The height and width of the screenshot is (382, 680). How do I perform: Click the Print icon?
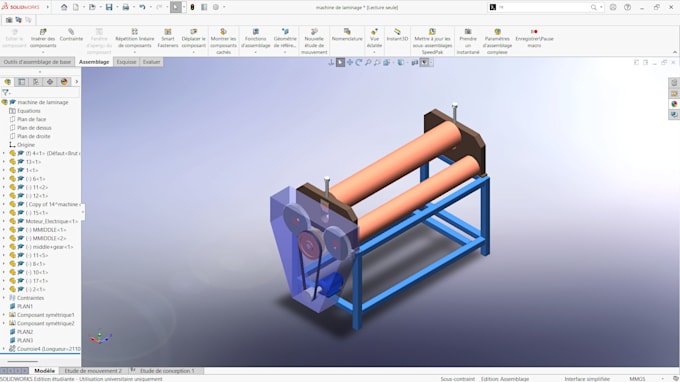(x=126, y=7)
